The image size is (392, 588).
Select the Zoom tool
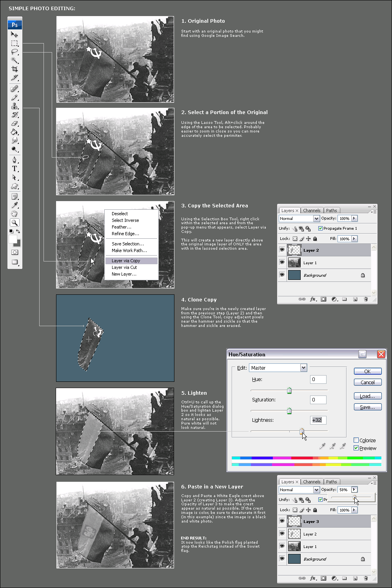click(15, 222)
